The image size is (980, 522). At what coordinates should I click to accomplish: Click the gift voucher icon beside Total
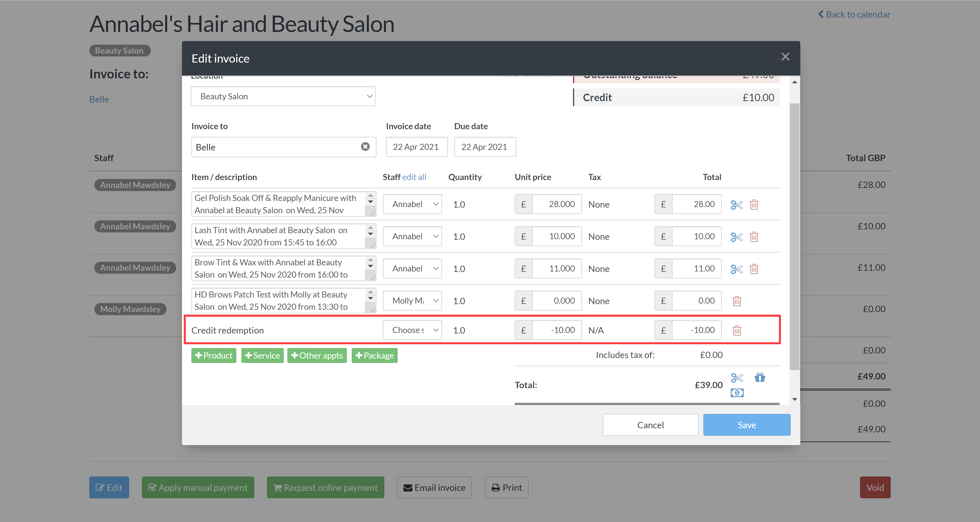pyautogui.click(x=759, y=377)
